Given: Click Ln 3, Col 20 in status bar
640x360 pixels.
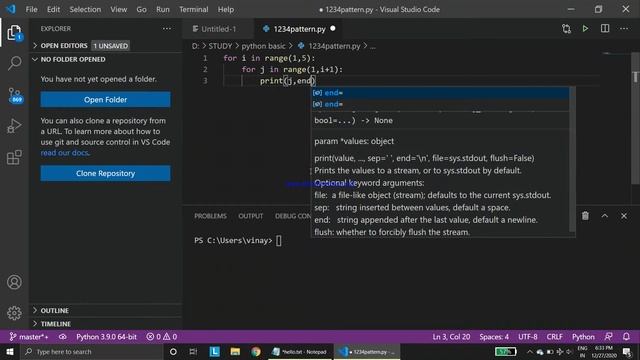Looking at the screenshot, I should click(x=451, y=337).
